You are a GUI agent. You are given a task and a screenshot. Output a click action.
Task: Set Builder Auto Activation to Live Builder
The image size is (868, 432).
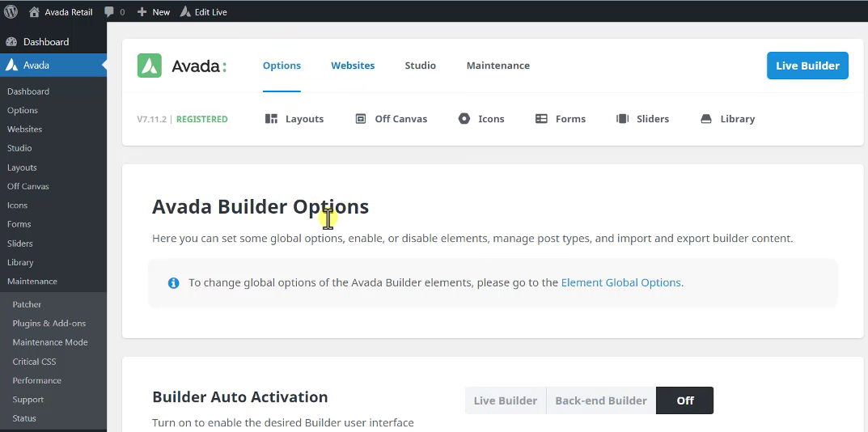[505, 400]
